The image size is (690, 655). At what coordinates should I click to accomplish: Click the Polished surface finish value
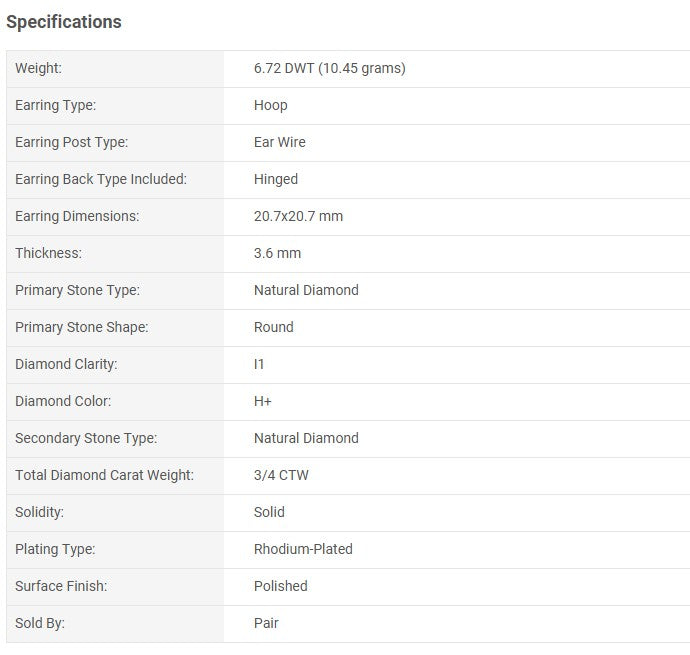click(x=281, y=586)
